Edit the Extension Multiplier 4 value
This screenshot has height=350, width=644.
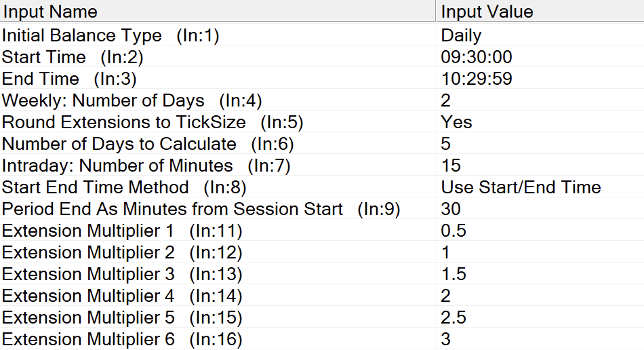coord(446,296)
